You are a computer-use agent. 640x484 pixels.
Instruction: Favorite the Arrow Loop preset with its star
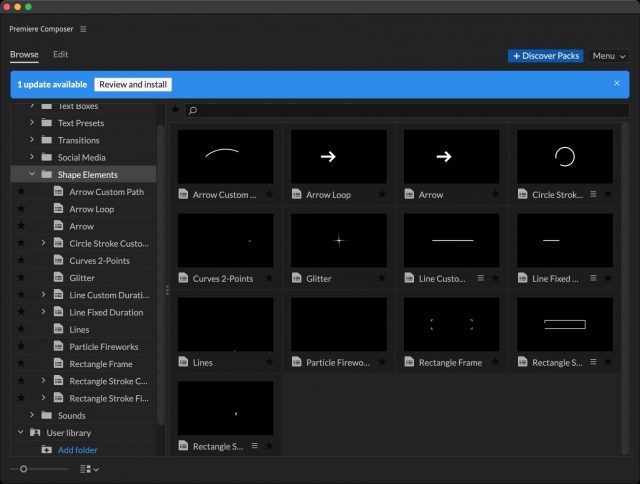tap(381, 195)
